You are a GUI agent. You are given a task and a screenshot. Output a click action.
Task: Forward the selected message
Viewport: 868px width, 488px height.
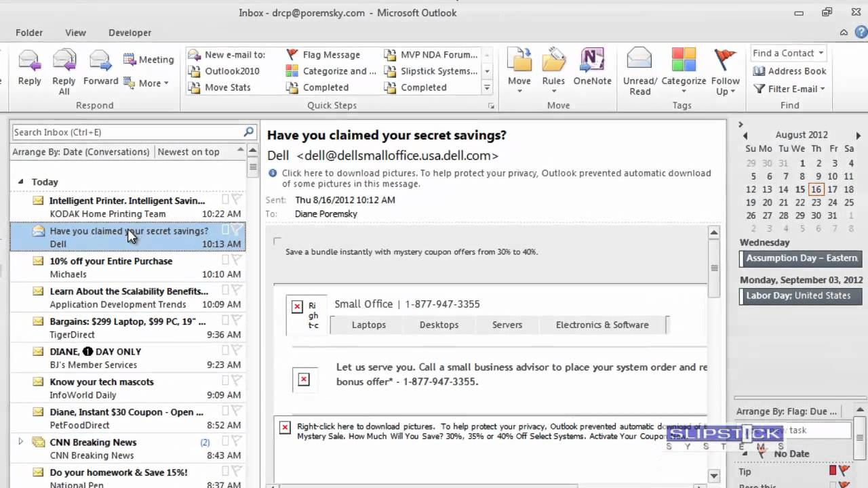click(x=100, y=68)
